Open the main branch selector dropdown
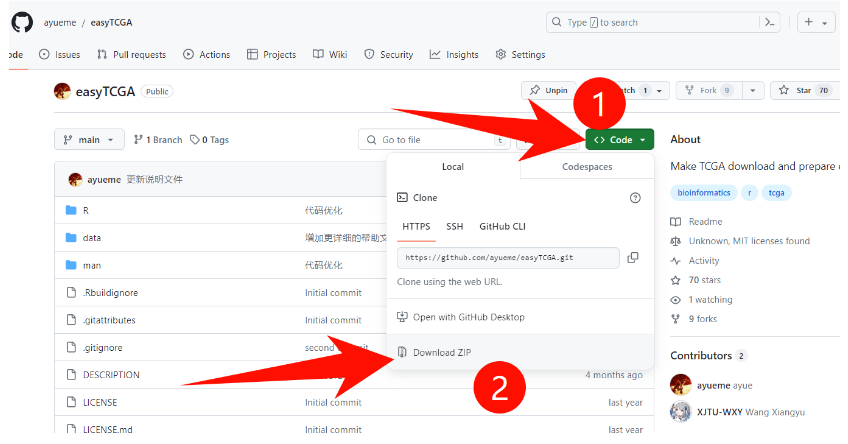The width and height of the screenshot is (848, 444). (x=89, y=140)
